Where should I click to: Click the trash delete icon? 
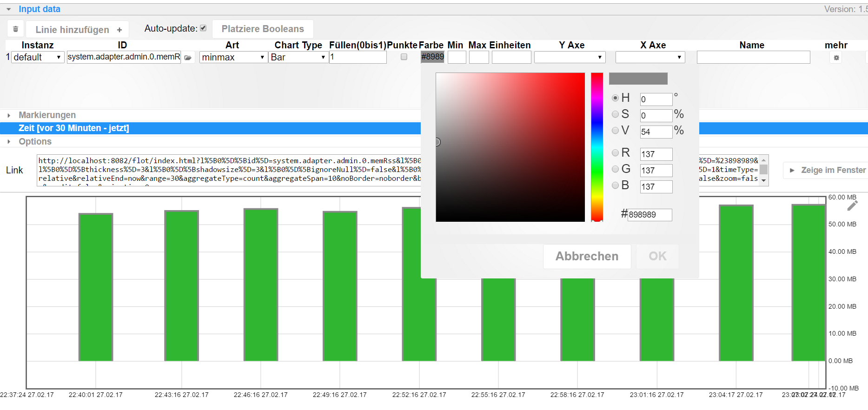[x=15, y=29]
